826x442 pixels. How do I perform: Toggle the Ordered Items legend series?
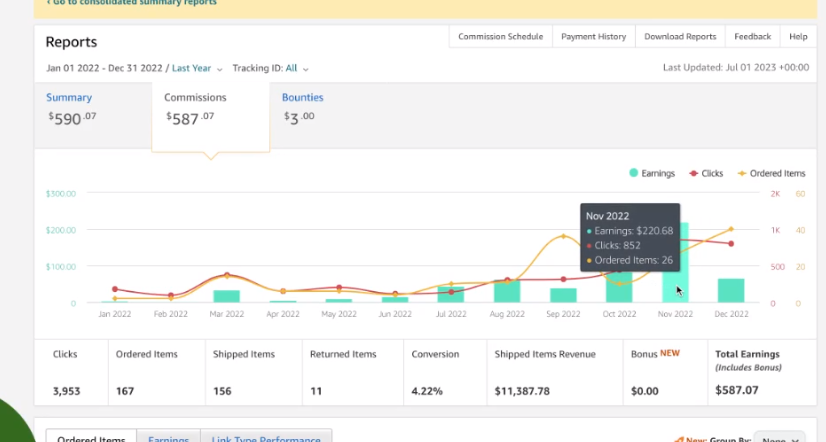coord(771,173)
